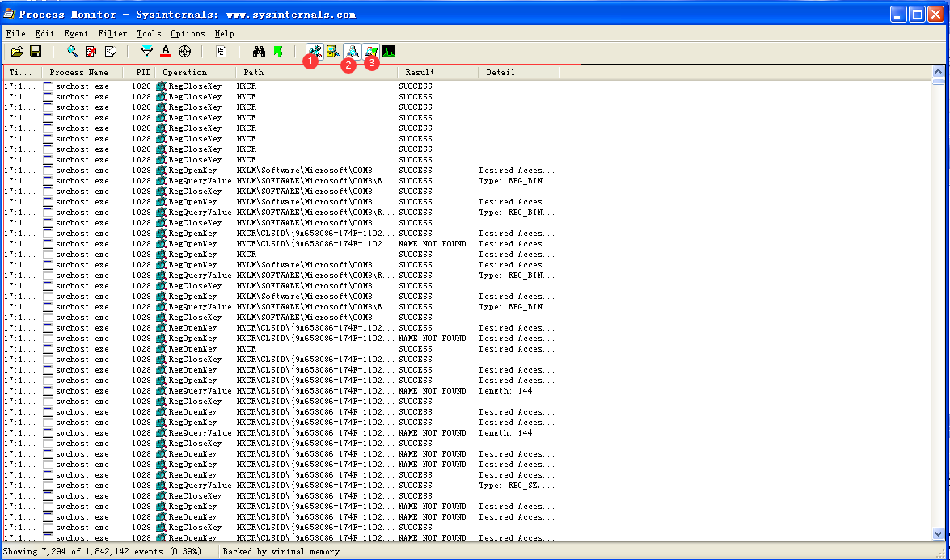Click 'Backed by virtual memory' status text
Image resolution: width=950 pixels, height=560 pixels.
[281, 551]
